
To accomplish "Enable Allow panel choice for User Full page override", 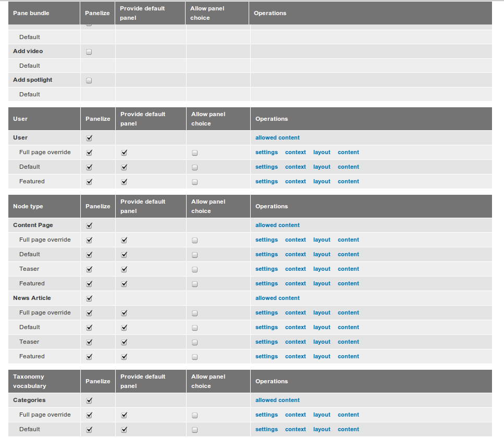I will click(195, 153).
